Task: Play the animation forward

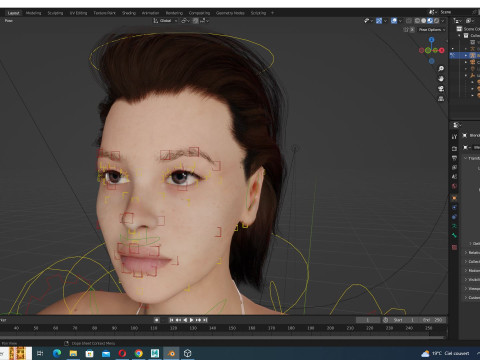Action: pyautogui.click(x=191, y=320)
